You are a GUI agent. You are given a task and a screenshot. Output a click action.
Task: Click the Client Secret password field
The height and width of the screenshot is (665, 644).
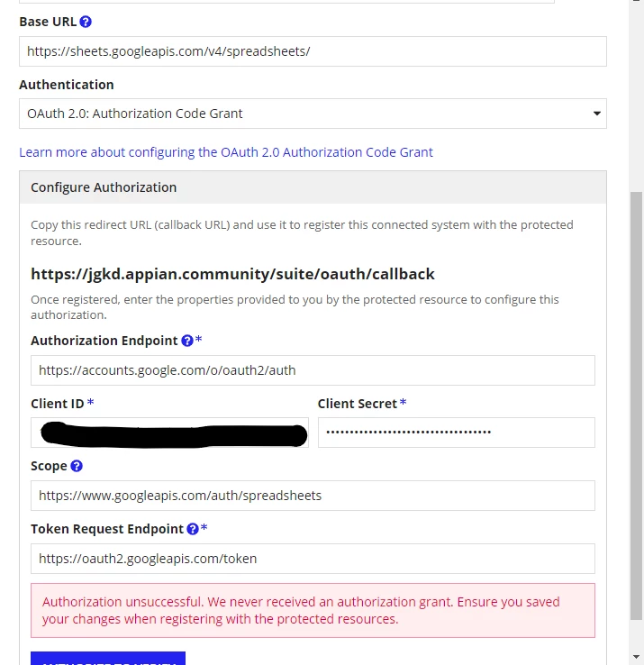(x=457, y=433)
